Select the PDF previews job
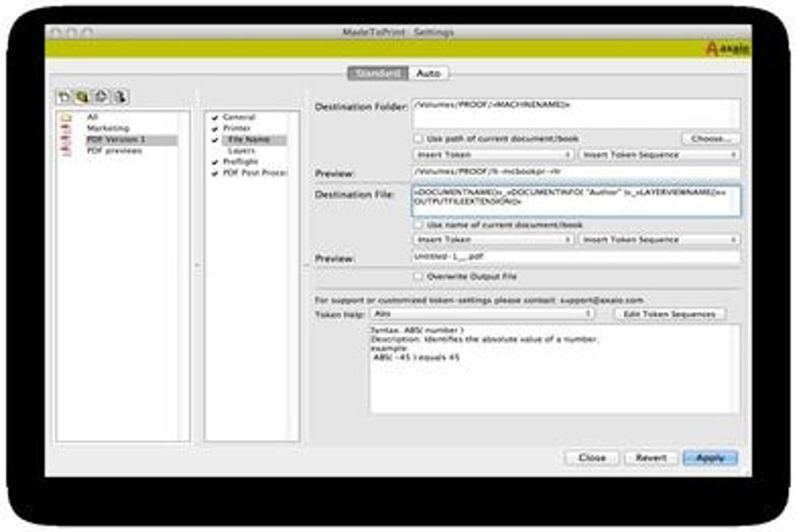Viewport: 796px width, 532px height. 114,151
